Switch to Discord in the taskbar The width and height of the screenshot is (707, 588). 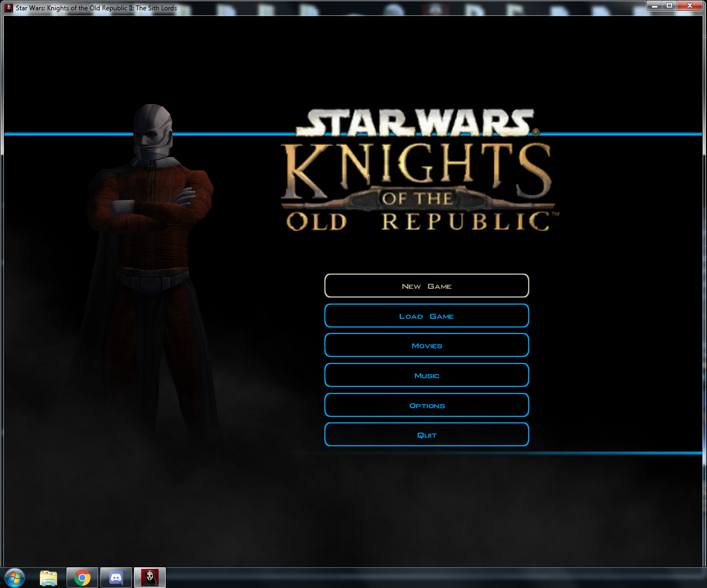(116, 578)
